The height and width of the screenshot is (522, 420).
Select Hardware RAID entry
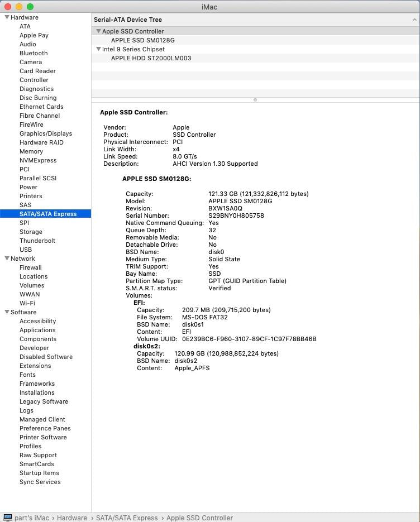[x=41, y=142]
